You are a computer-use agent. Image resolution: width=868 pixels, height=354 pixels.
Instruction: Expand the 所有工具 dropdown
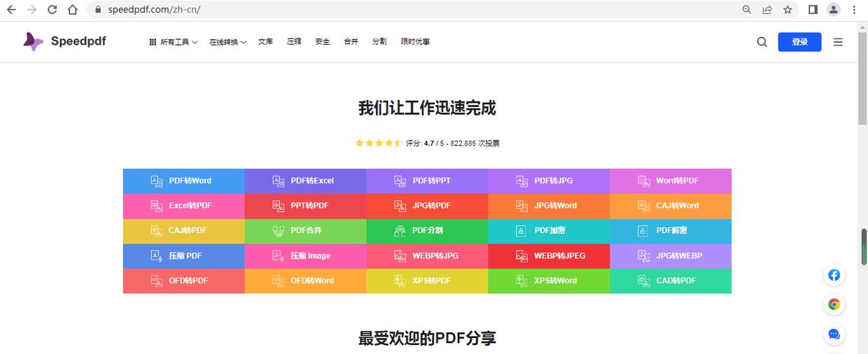click(x=174, y=42)
